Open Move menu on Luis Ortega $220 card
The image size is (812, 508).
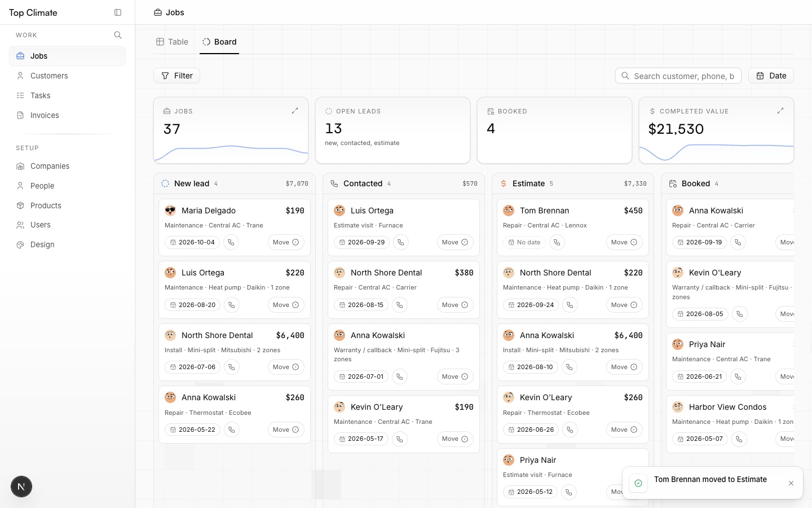tap(286, 305)
